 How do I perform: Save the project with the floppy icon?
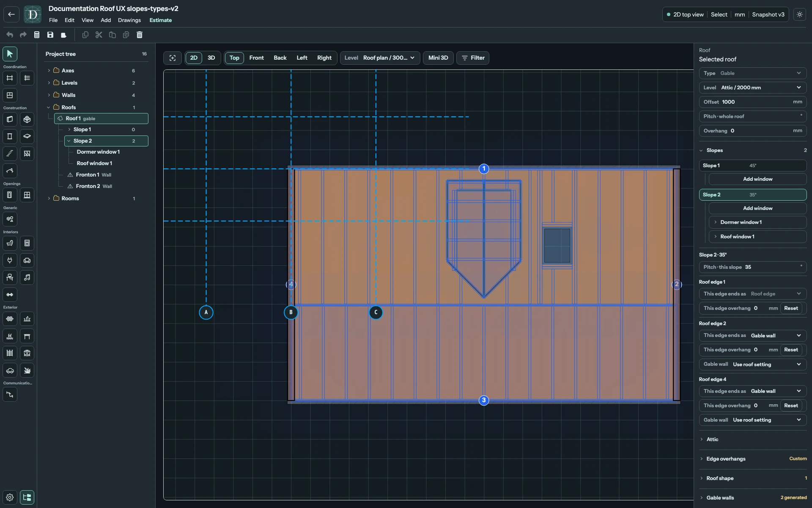pos(50,35)
